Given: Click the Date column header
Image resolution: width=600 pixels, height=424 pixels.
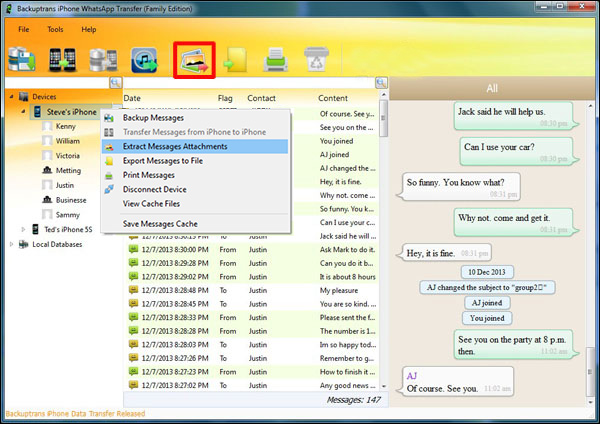Looking at the screenshot, I should [x=133, y=98].
